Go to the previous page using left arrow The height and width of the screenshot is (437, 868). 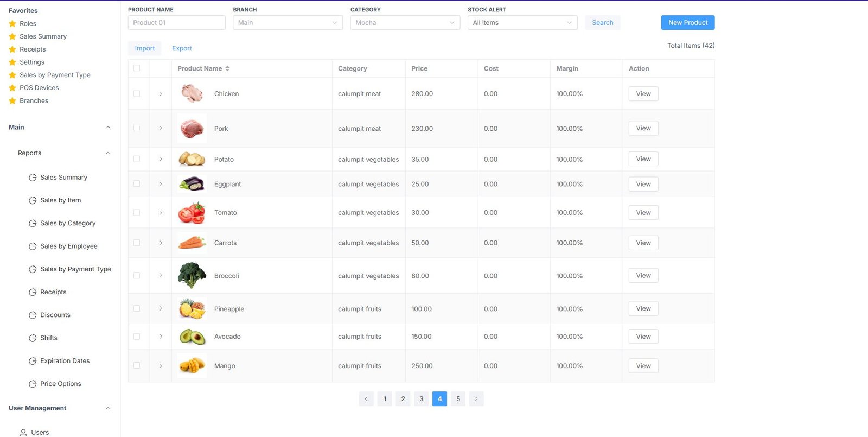(x=366, y=399)
